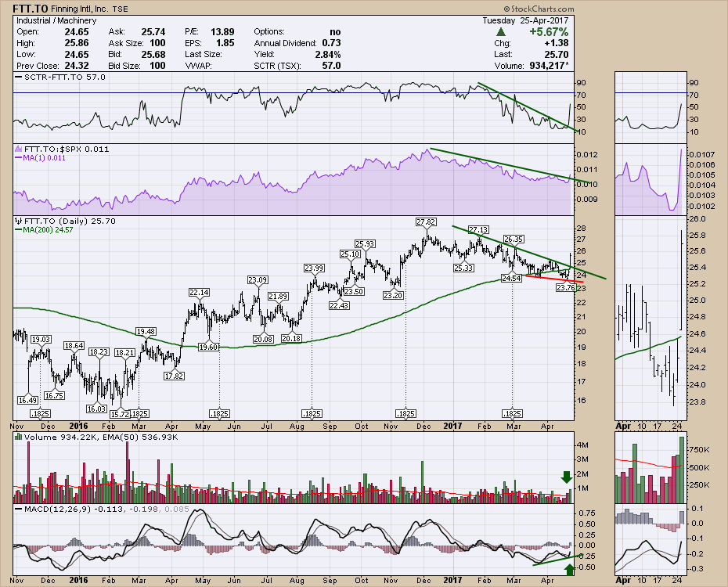Click the Open value 24.65

click(77, 32)
